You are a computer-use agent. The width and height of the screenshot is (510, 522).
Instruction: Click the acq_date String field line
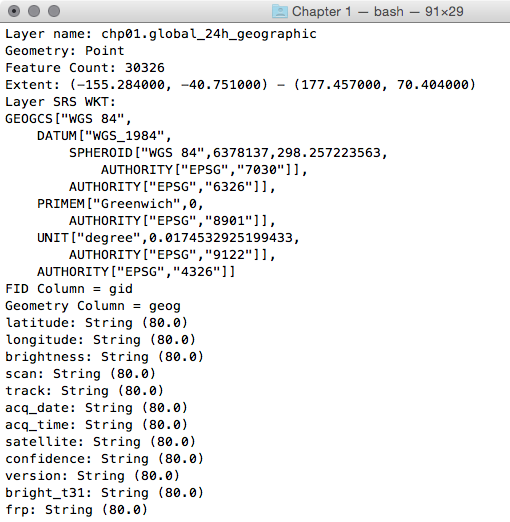96,408
